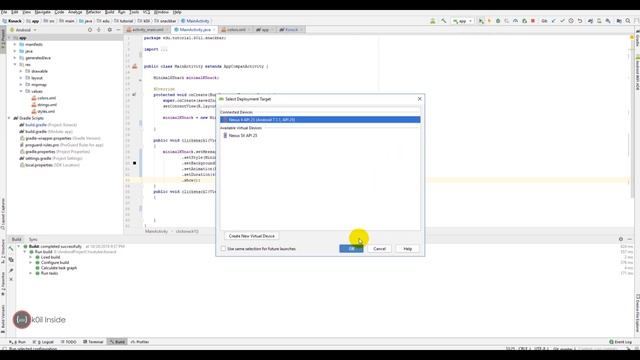Viewport: 640px width, 360px height.
Task: Collapse the res folder
Action: (x=15, y=64)
